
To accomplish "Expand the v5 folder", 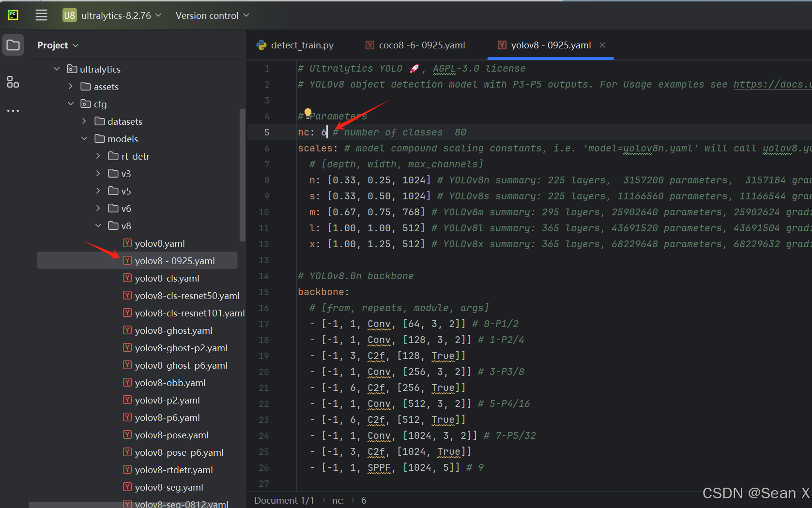I will (98, 191).
